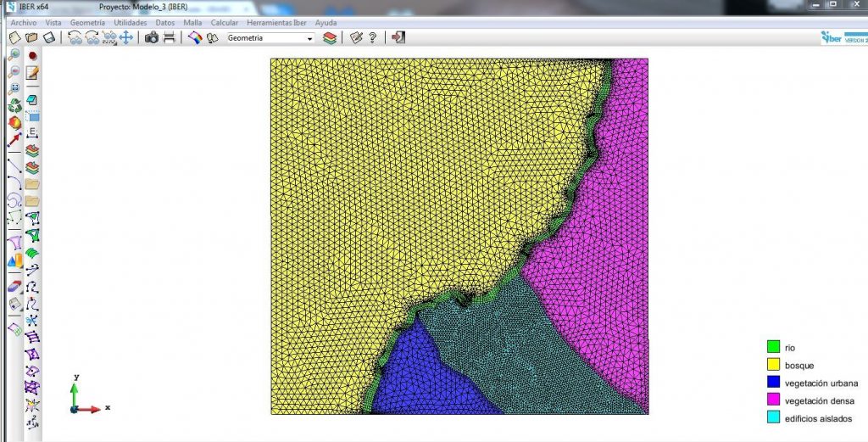Click the camera snapshot icon in toolbar
This screenshot has height=442, width=868.
[152, 37]
